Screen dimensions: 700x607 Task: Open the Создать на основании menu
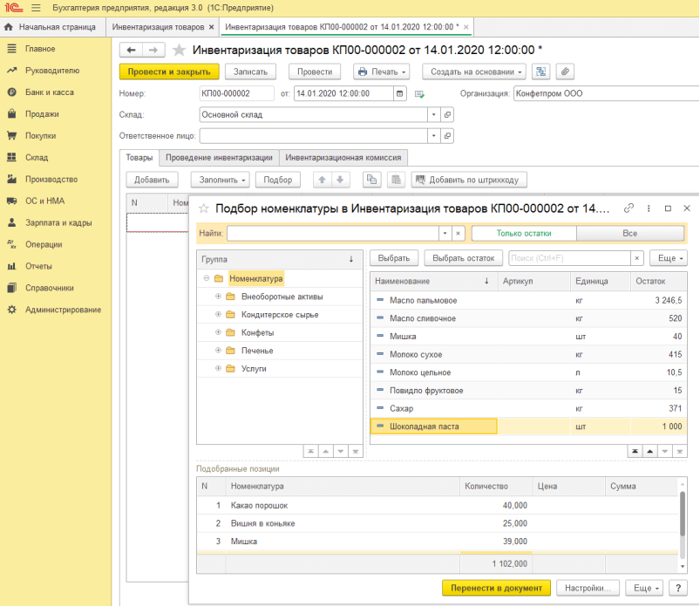pyautogui.click(x=474, y=72)
